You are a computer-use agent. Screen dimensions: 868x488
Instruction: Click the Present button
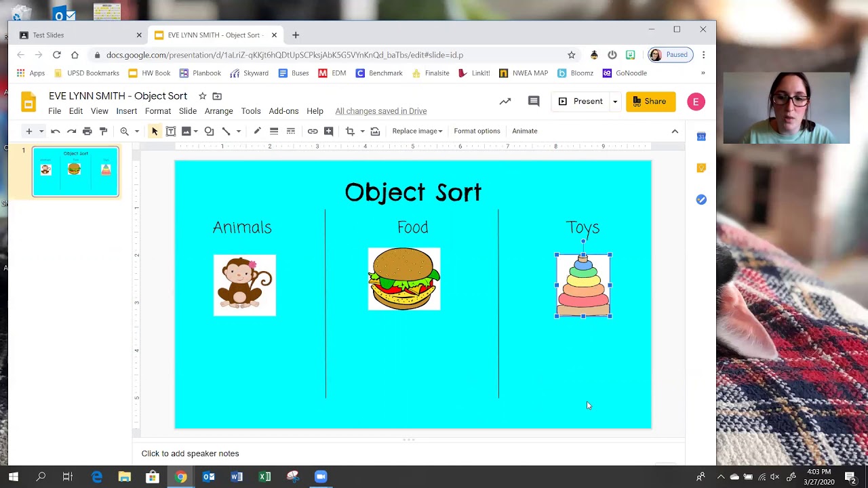pyautogui.click(x=580, y=102)
